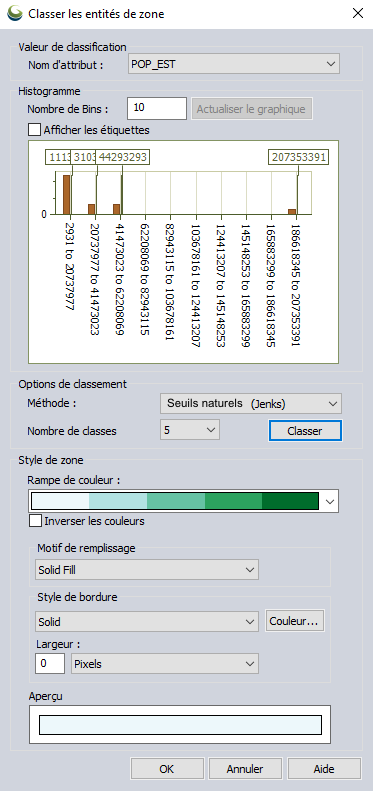This screenshot has width=373, height=791.
Task: Click the Couleur... border color button
Action: pyautogui.click(x=295, y=622)
